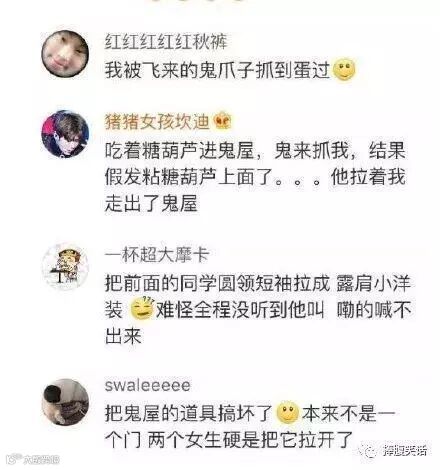Select comment about 圆领短袖拉成露肩小洋装
This screenshot has height=470, width=440.
pyautogui.click(x=258, y=309)
